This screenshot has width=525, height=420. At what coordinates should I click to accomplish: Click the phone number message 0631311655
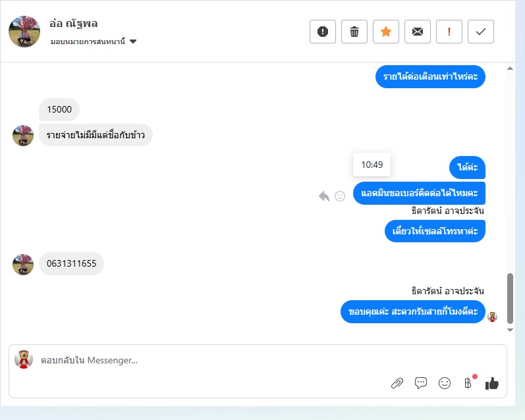pos(71,264)
